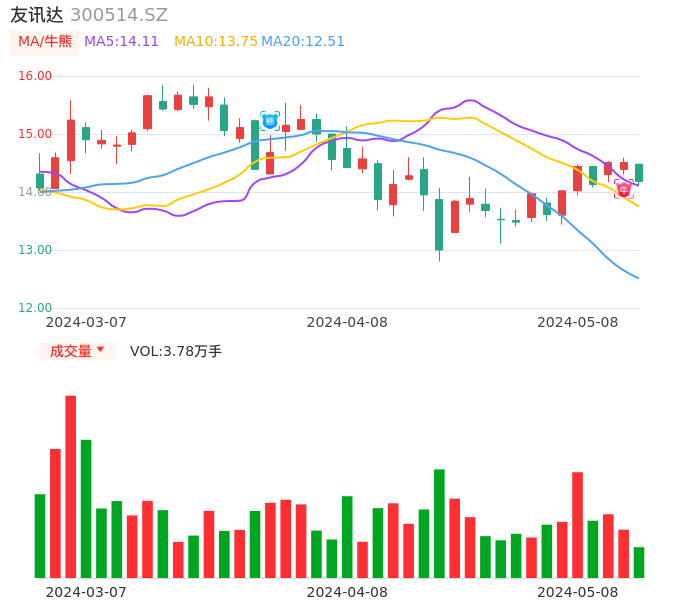Toggle the MA20 blue line label
Image resolution: width=686 pixels, height=606 pixels.
tap(303, 42)
